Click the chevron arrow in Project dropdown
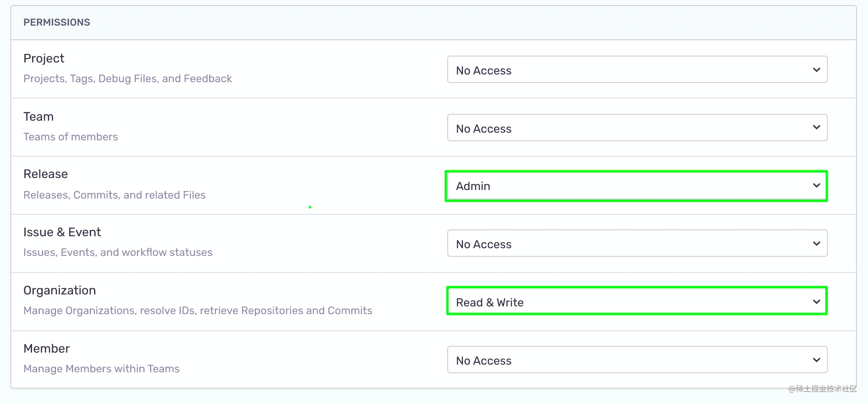 pyautogui.click(x=816, y=70)
